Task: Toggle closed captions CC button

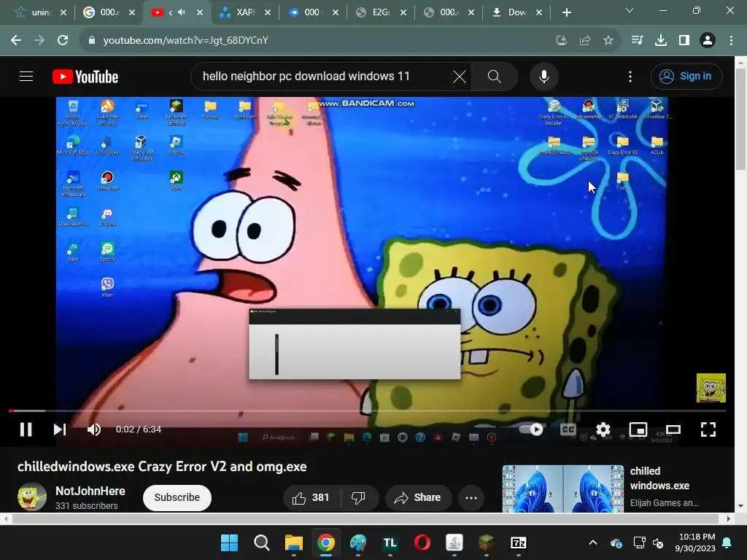Action: tap(568, 429)
